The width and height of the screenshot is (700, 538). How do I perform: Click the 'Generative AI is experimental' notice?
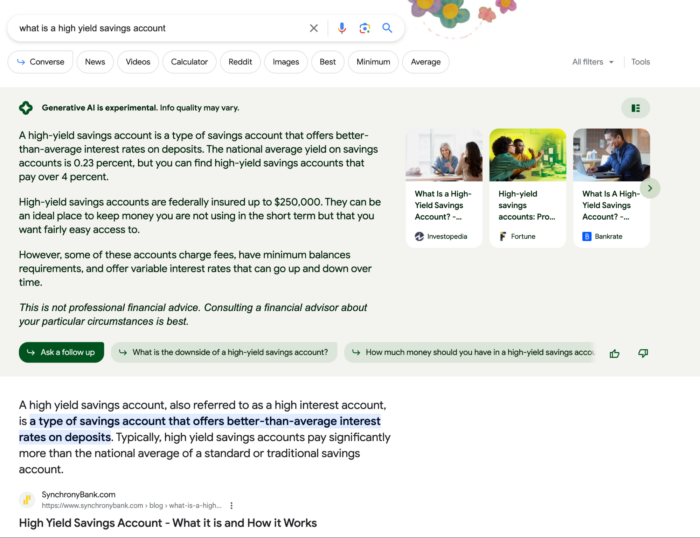[x=140, y=108]
